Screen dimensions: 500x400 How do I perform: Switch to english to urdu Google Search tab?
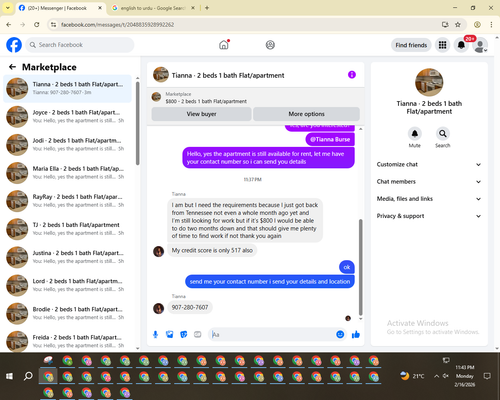pyautogui.click(x=153, y=8)
